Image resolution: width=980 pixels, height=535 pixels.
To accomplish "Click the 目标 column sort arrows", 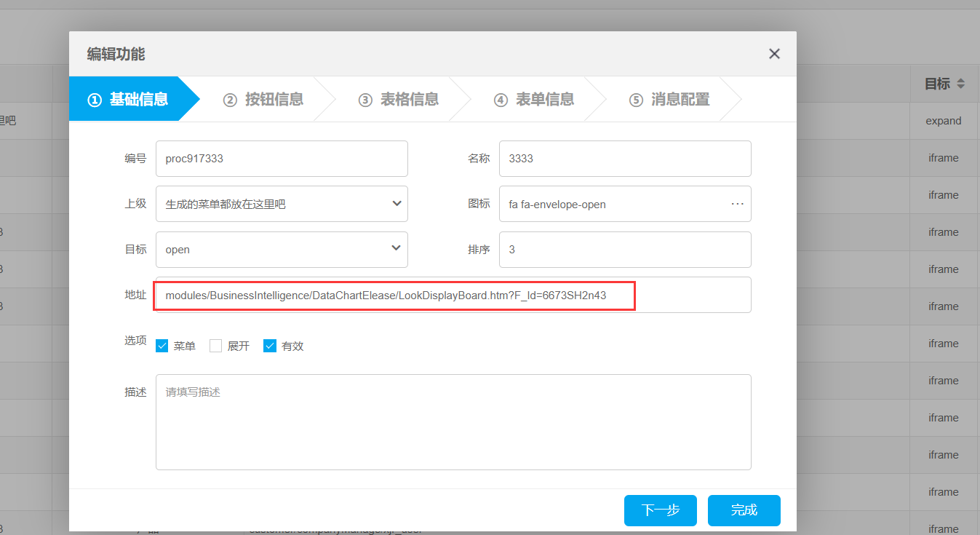I will (x=960, y=84).
